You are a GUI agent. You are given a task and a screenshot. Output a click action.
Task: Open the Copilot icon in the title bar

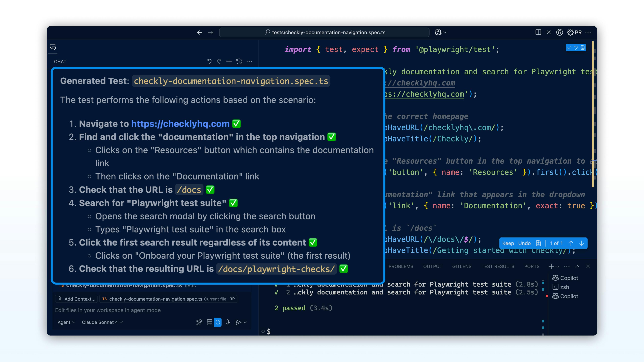438,33
